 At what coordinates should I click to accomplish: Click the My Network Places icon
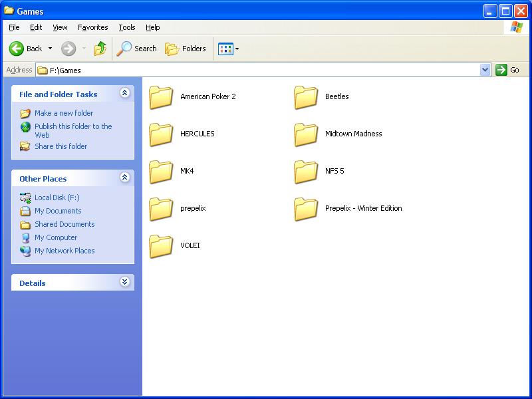click(x=25, y=251)
